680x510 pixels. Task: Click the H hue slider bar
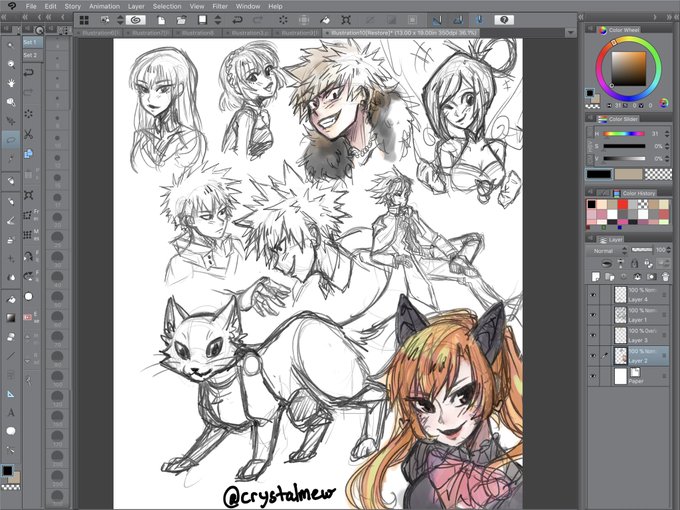[624, 134]
